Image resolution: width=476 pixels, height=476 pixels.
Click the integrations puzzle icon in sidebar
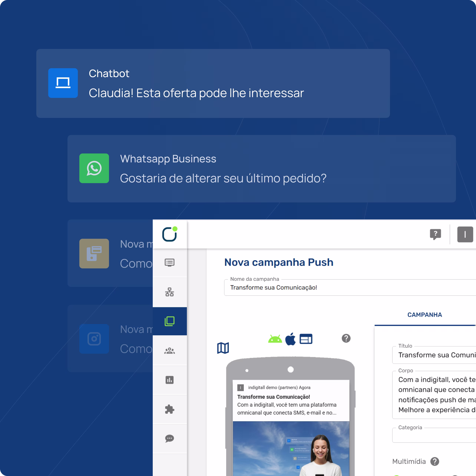[170, 409]
